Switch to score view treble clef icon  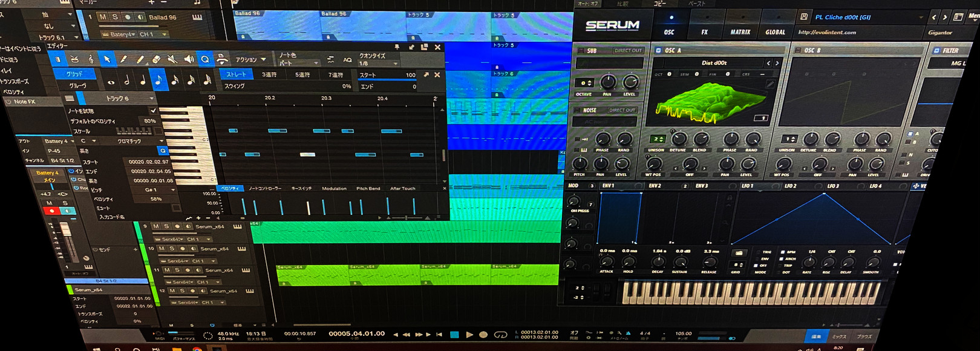[91, 59]
